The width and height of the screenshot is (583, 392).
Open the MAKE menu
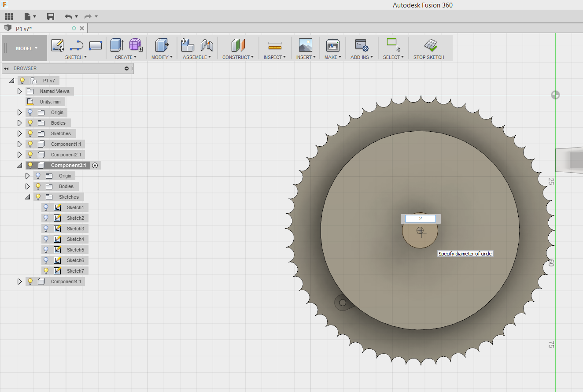pyautogui.click(x=333, y=57)
